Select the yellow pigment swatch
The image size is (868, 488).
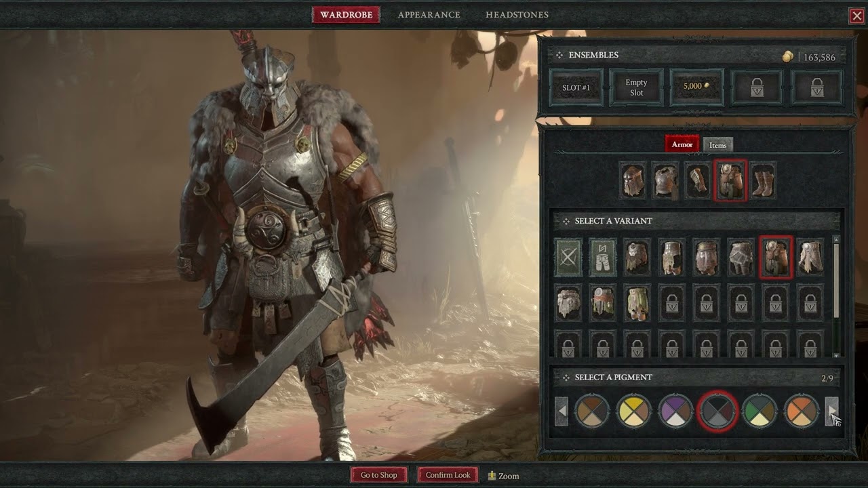coord(634,411)
